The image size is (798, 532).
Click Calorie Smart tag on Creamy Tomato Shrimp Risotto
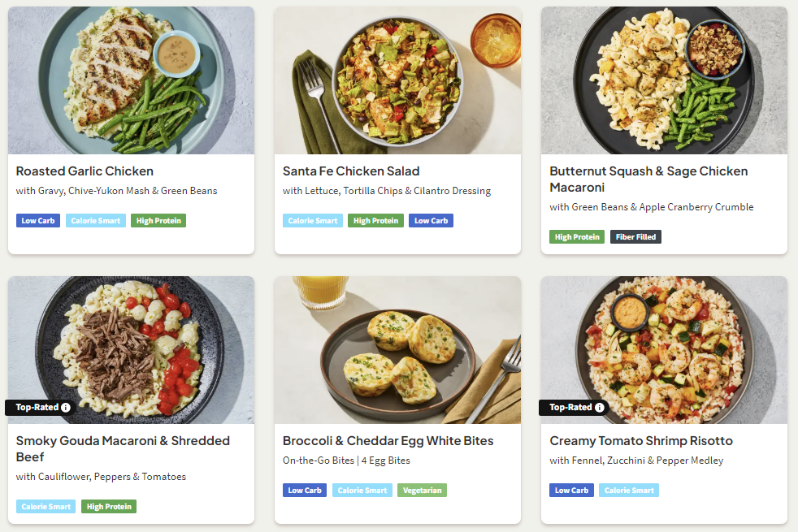pos(629,491)
